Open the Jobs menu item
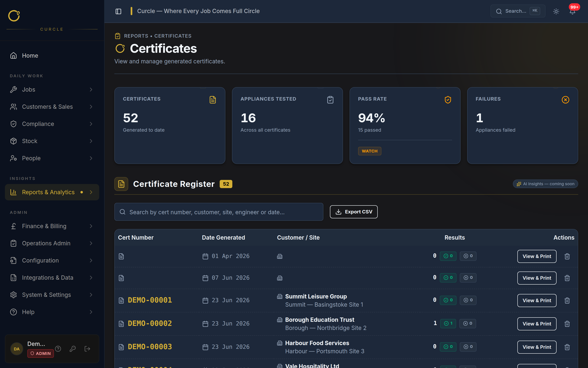The image size is (588, 368). click(52, 90)
